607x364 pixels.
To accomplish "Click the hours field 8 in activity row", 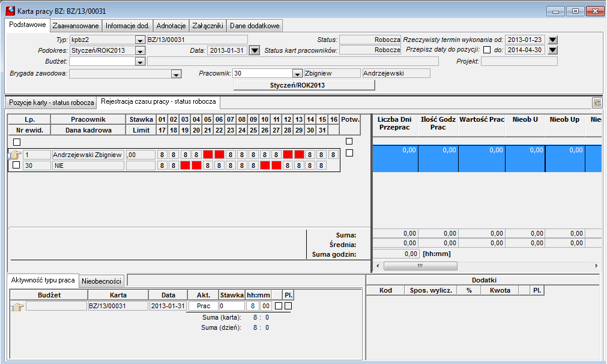I will 252,306.
